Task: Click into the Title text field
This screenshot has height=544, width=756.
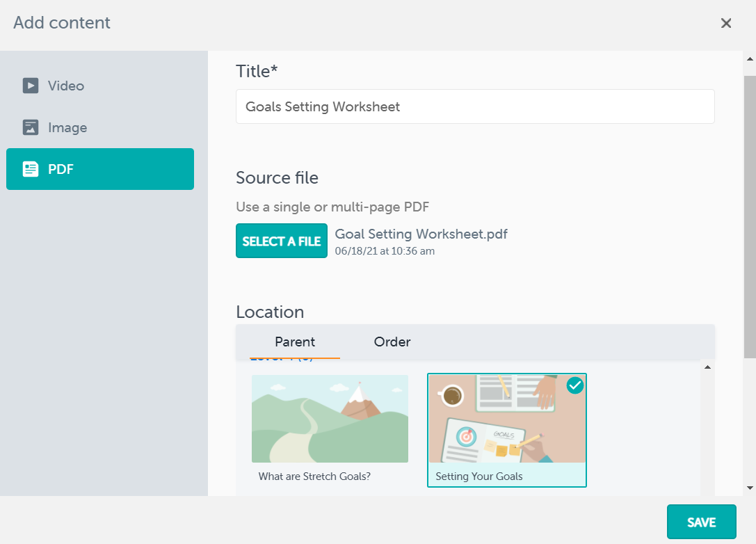Action: tap(475, 107)
